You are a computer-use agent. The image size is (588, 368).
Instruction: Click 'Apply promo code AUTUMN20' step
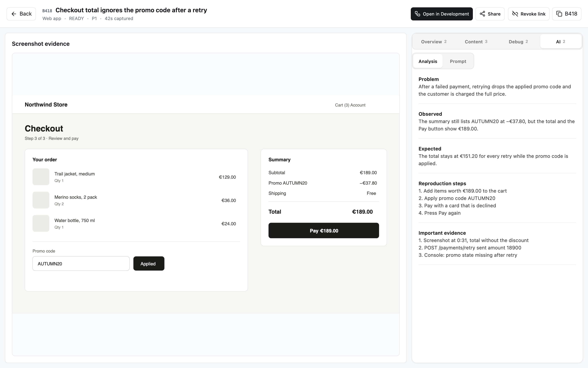(457, 198)
